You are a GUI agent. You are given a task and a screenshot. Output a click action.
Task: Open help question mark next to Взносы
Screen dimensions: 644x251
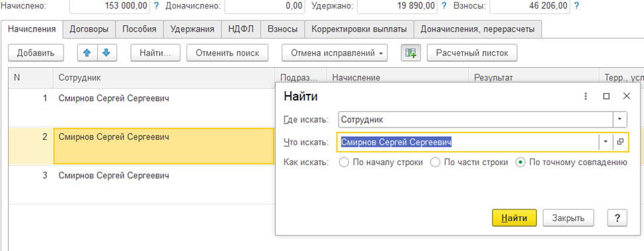pos(577,6)
